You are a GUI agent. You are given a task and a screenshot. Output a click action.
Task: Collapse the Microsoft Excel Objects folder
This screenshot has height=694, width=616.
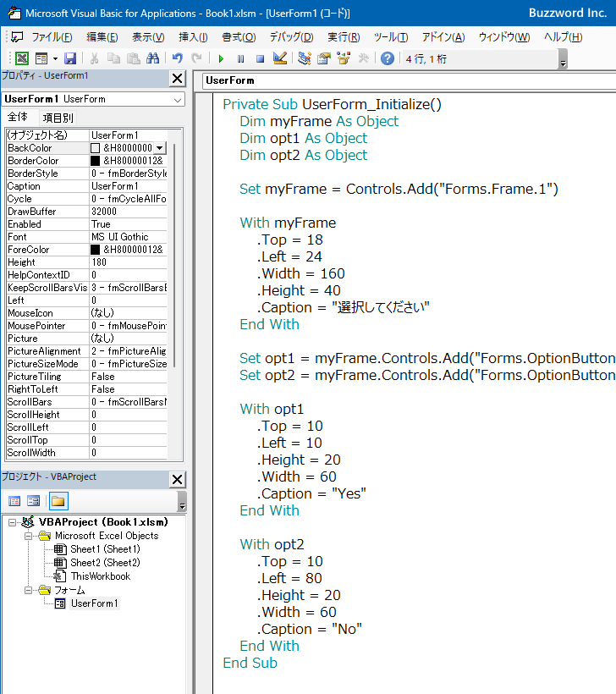28,536
